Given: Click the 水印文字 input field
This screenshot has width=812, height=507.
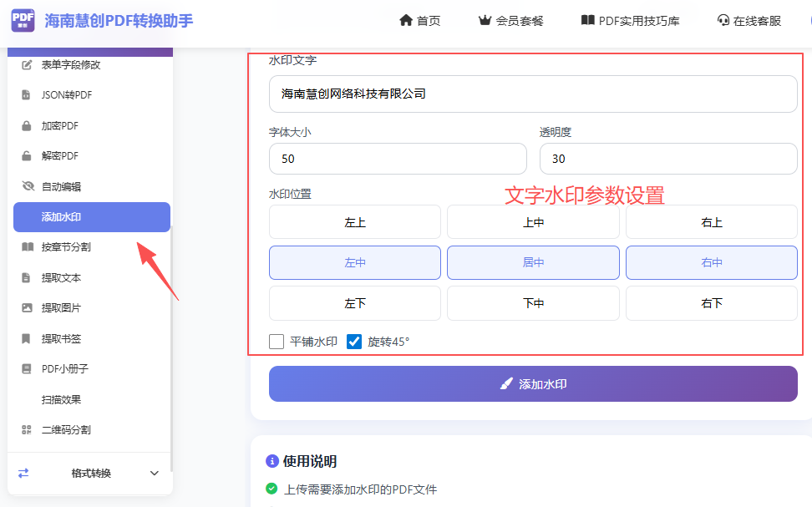Looking at the screenshot, I should pyautogui.click(x=533, y=94).
